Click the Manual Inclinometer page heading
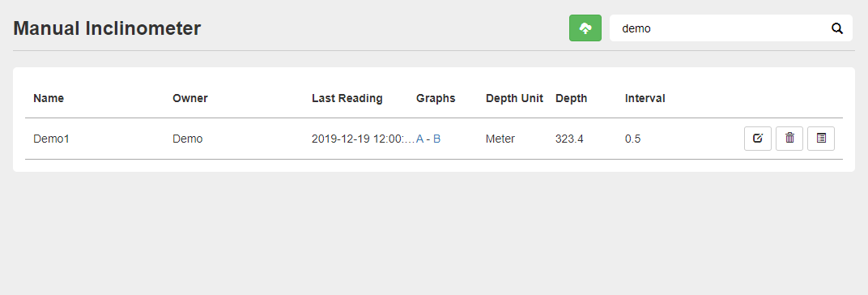This screenshot has height=295, width=868. pyautogui.click(x=107, y=28)
